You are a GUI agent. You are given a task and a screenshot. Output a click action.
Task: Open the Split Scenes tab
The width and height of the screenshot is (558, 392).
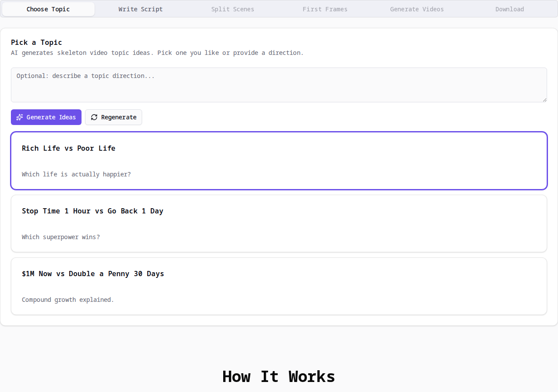(233, 9)
